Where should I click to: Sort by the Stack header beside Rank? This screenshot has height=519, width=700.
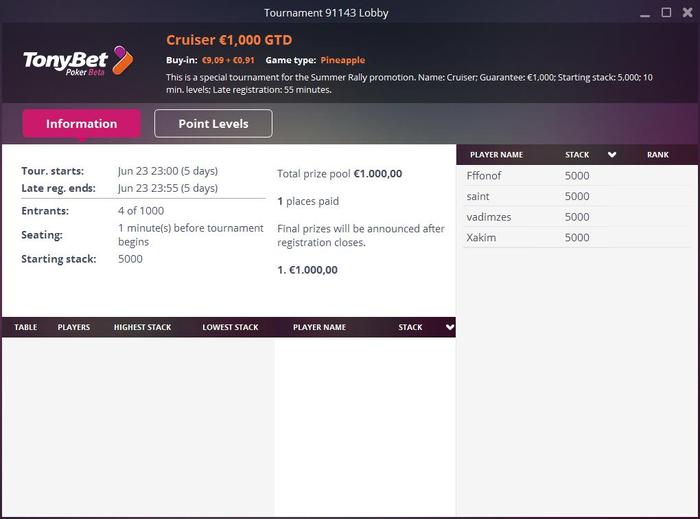point(577,155)
